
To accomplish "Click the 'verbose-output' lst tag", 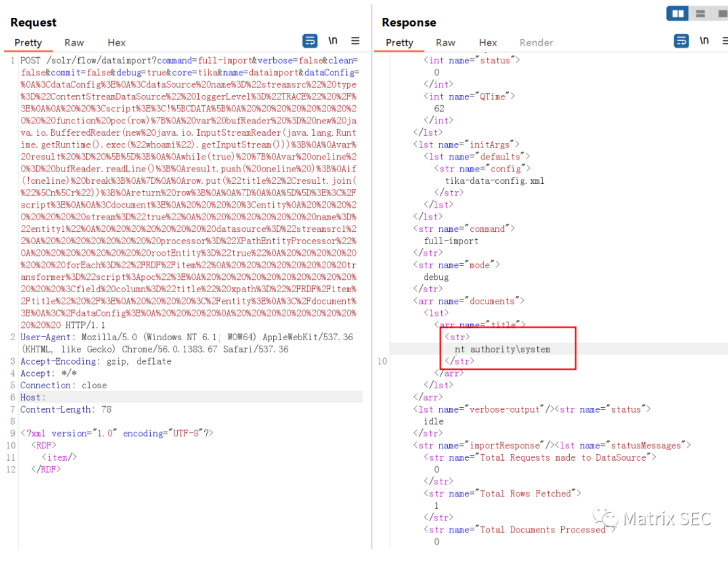I will [x=484, y=409].
